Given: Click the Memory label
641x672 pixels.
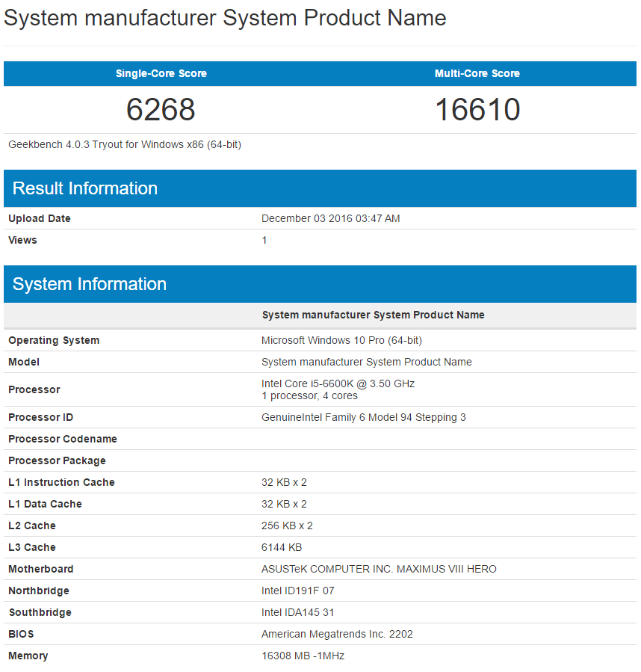Looking at the screenshot, I should 28,656.
